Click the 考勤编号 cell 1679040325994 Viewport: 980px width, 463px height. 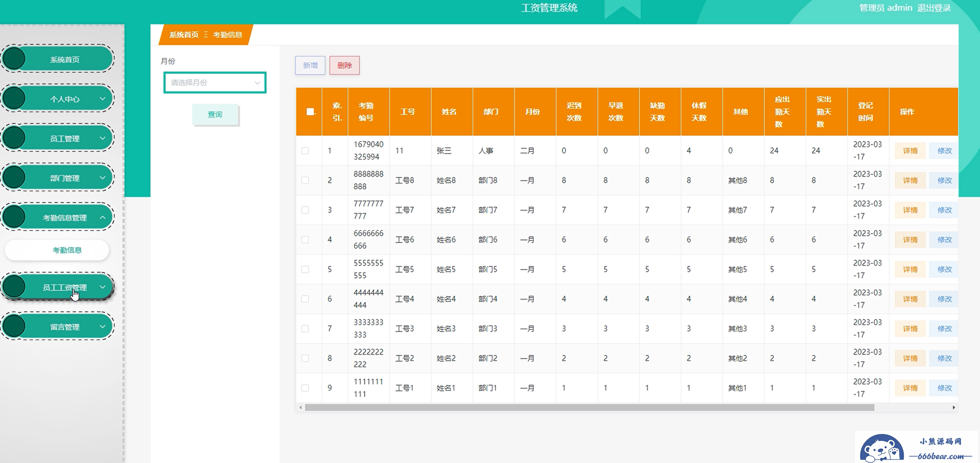click(x=368, y=151)
